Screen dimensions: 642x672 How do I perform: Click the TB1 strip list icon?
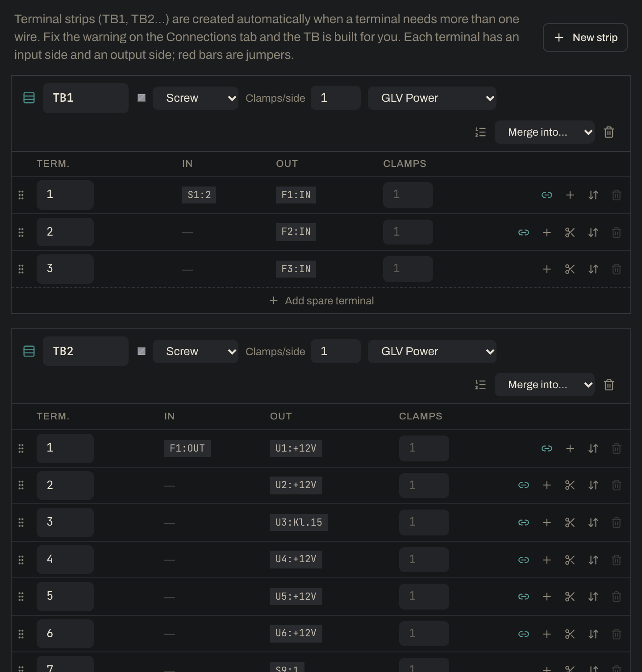coord(29,98)
